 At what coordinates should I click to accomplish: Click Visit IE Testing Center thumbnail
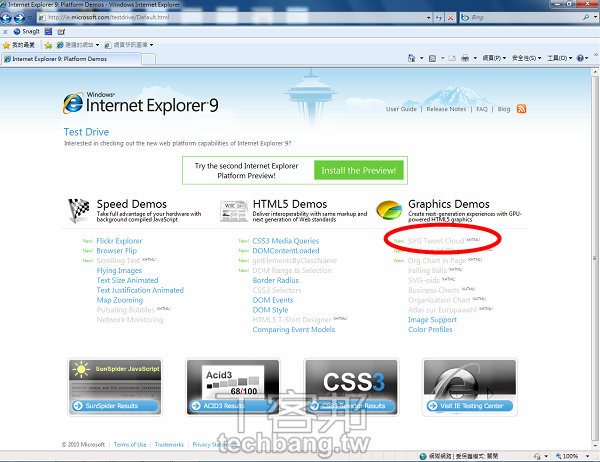tap(470, 387)
